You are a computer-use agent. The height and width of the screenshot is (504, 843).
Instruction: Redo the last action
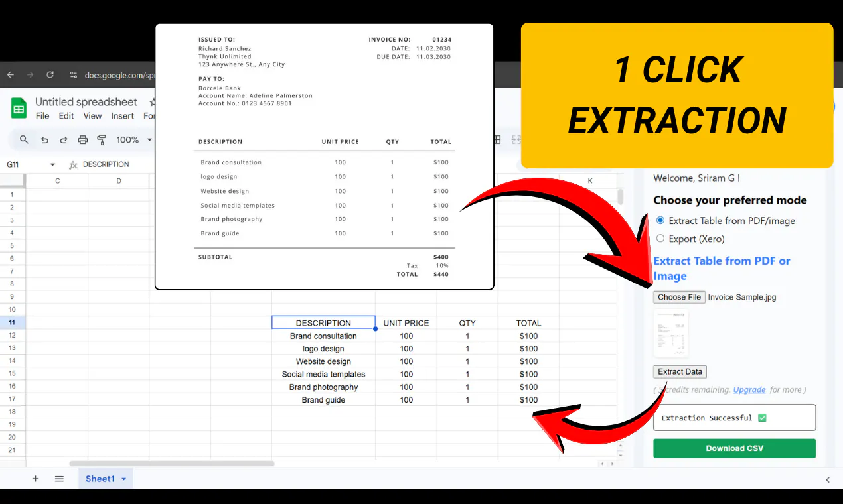coord(64,140)
